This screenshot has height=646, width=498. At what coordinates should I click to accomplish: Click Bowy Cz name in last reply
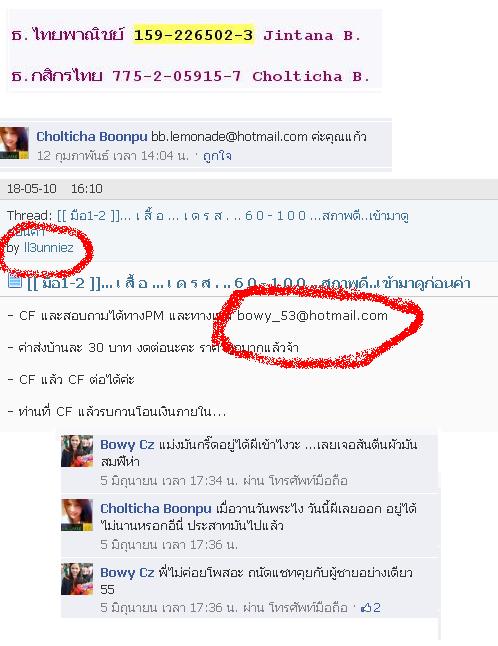[x=127, y=573]
